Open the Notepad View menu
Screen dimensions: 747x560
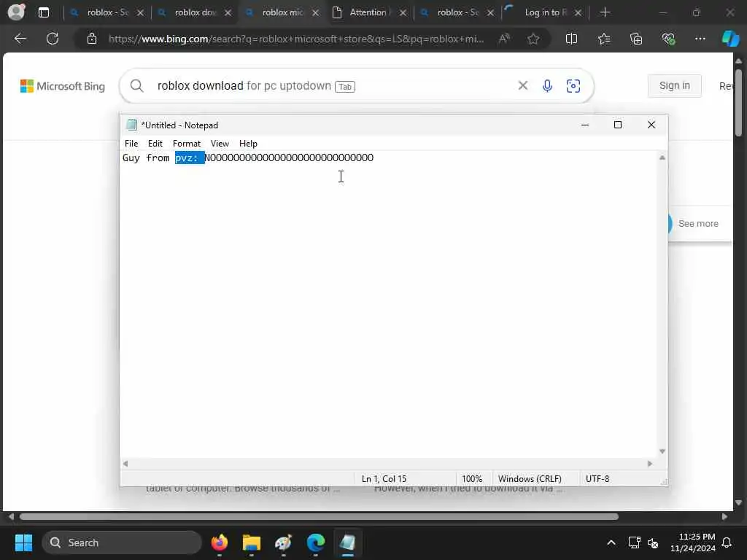[220, 144]
